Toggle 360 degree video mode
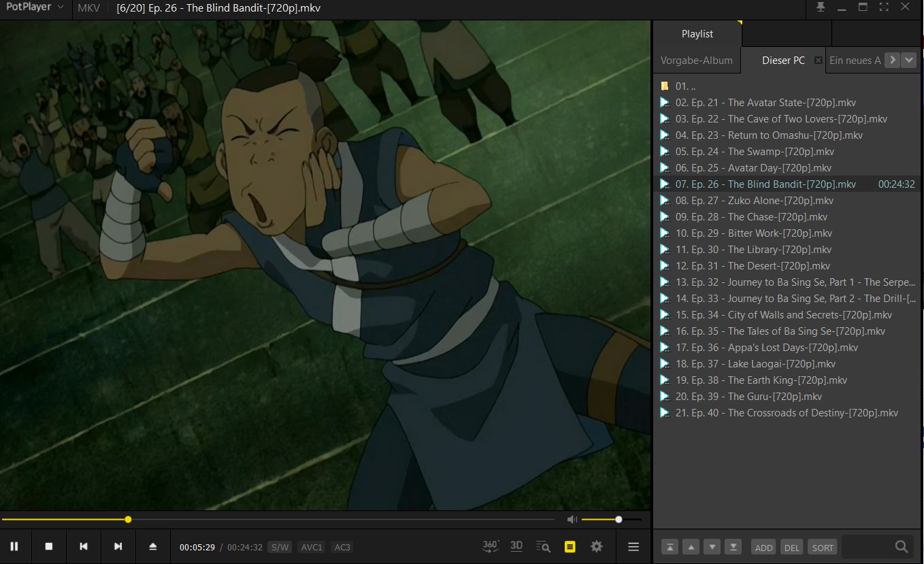 (491, 546)
